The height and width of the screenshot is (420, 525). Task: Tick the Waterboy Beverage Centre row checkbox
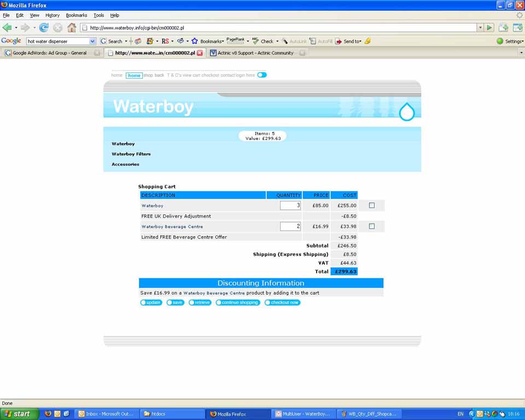pos(372,226)
